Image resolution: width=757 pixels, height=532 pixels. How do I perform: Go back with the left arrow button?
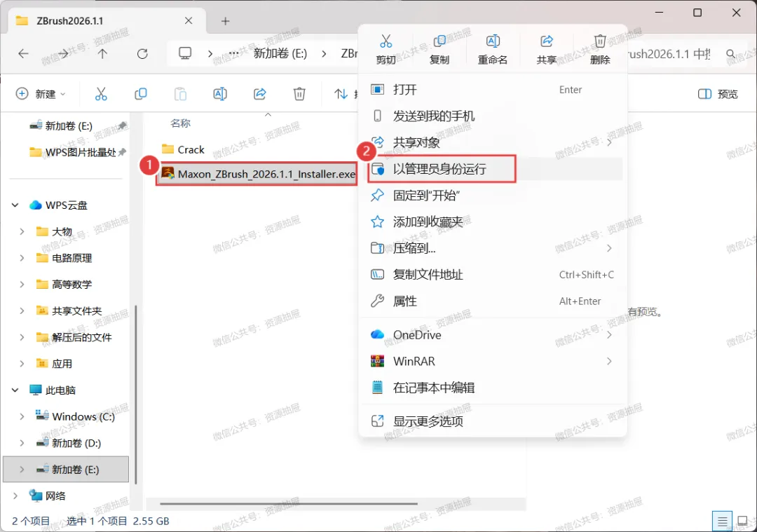coord(23,53)
